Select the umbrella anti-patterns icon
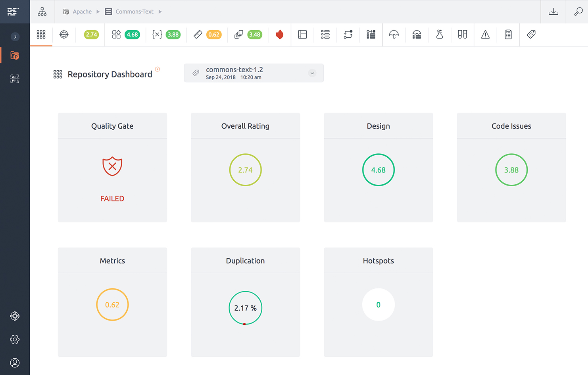The image size is (588, 375). point(394,35)
